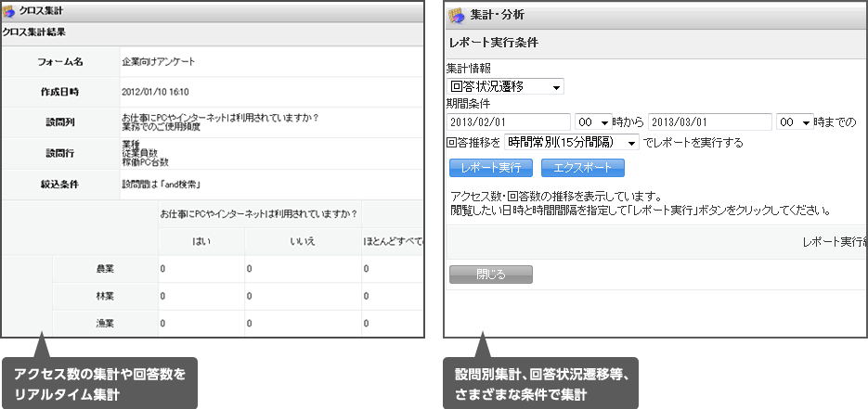Screen dimensions: 868x409
Task: Click the 企業向けアンケート form name value
Action: pyautogui.click(x=159, y=62)
